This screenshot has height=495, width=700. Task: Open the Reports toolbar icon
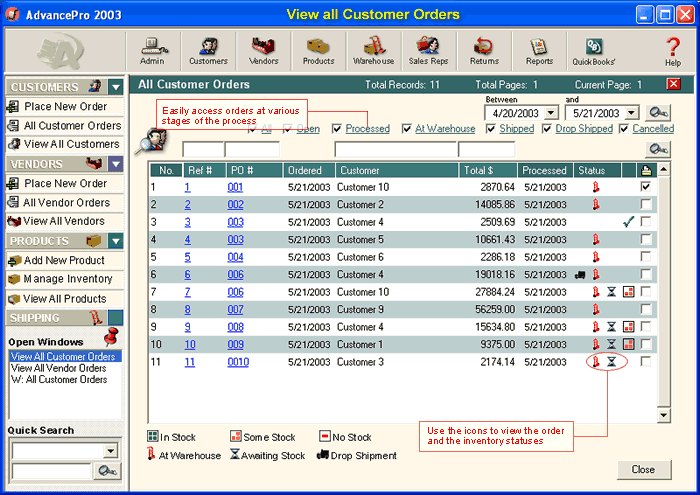pyautogui.click(x=539, y=51)
